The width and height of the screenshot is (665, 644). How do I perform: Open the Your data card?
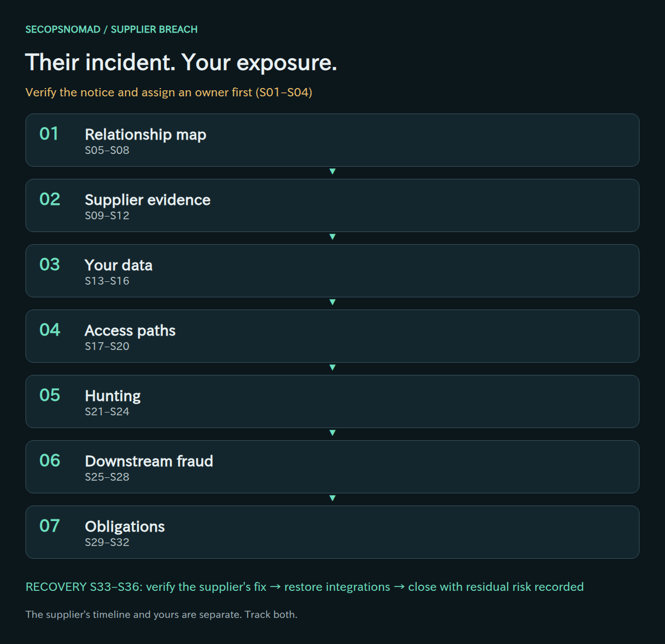point(332,271)
